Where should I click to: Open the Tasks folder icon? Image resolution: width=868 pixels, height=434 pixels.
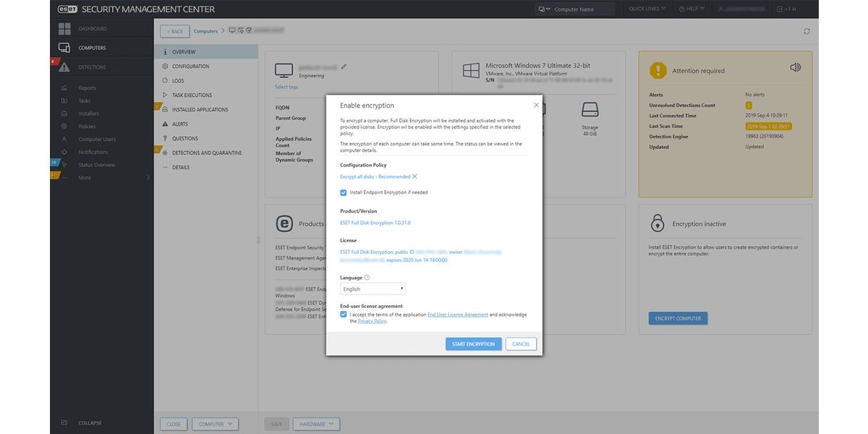coord(64,101)
